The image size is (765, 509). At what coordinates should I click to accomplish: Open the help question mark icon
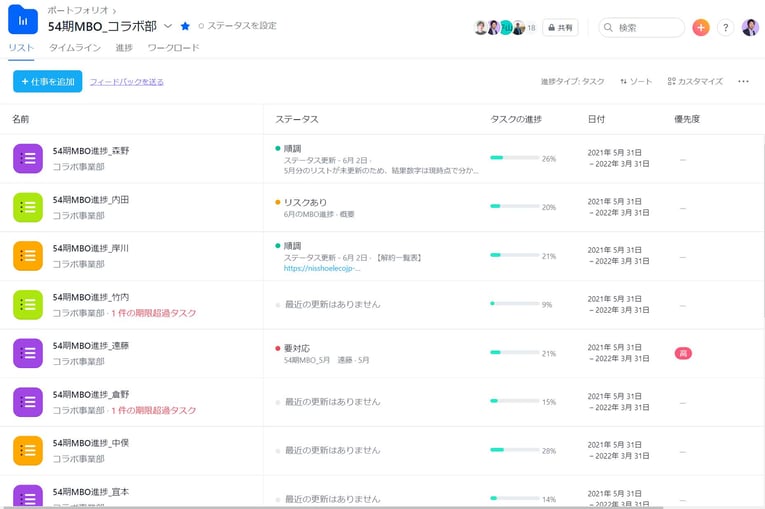726,28
